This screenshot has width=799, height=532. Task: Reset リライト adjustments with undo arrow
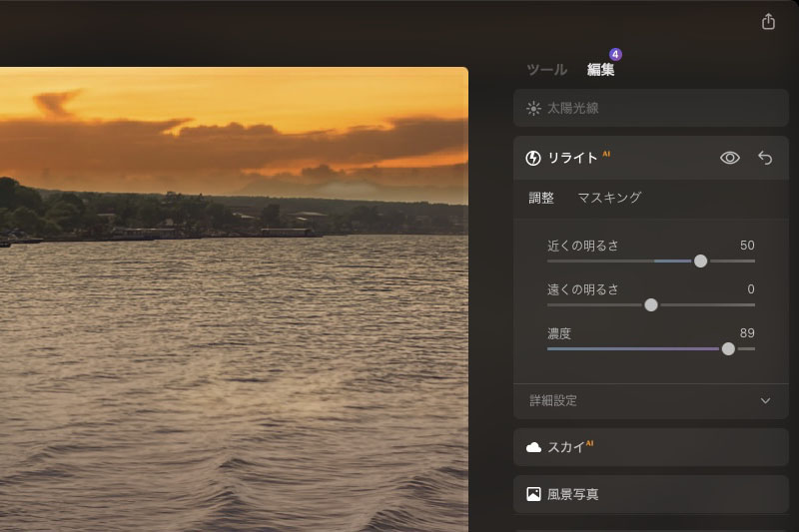(x=765, y=158)
